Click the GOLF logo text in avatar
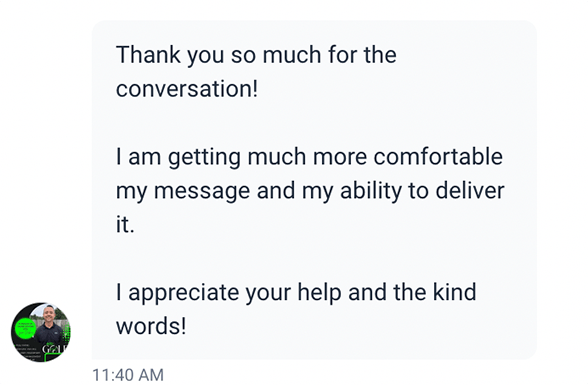Image resolution: width=588 pixels, height=385 pixels. [54, 349]
